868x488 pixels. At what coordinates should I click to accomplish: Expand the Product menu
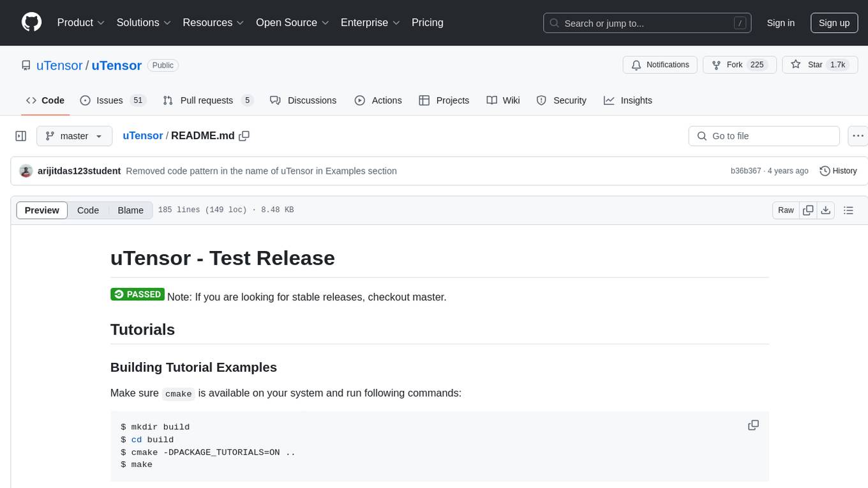pyautogui.click(x=81, y=22)
